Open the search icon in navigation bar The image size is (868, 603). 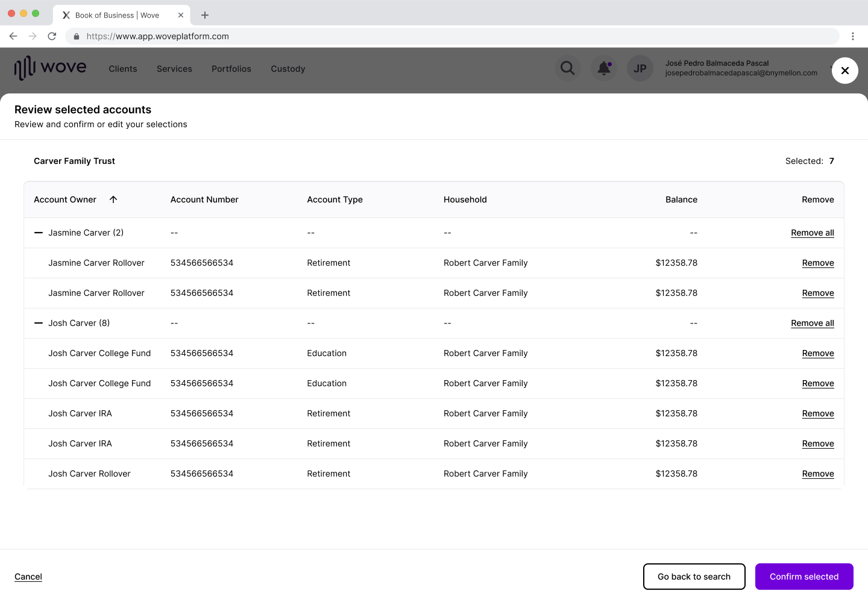click(567, 68)
